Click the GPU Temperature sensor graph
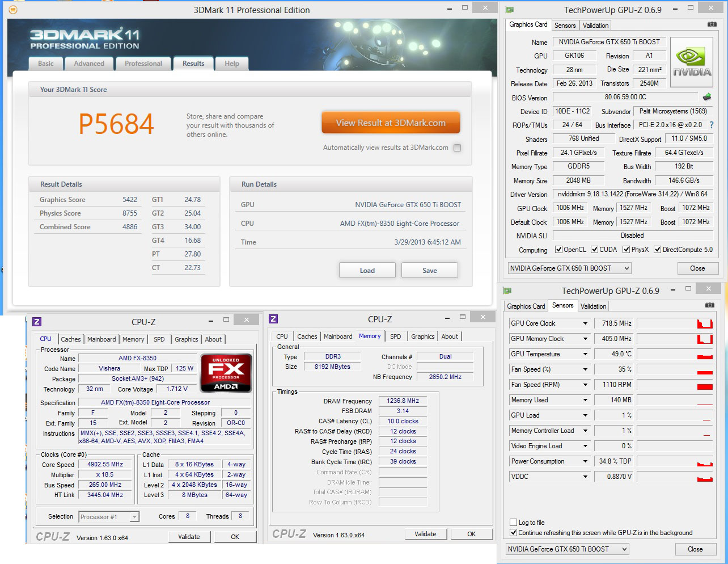Viewport: 728px width, 564px height. coord(675,354)
